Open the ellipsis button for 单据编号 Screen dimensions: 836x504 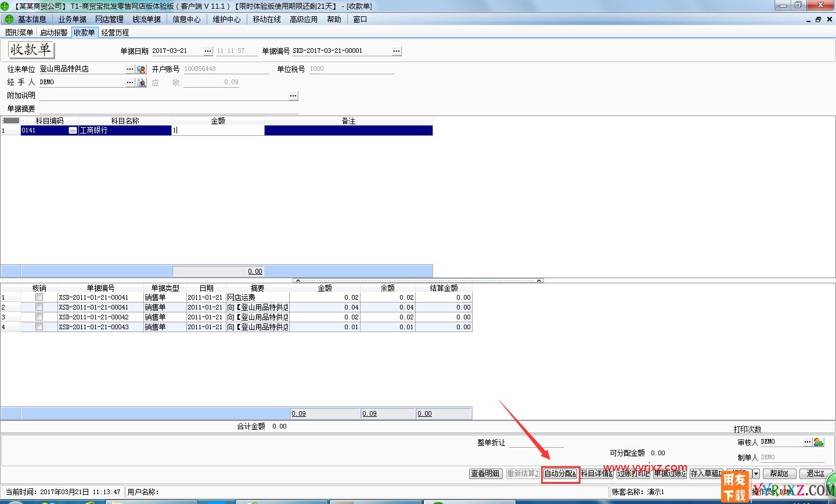tap(397, 51)
